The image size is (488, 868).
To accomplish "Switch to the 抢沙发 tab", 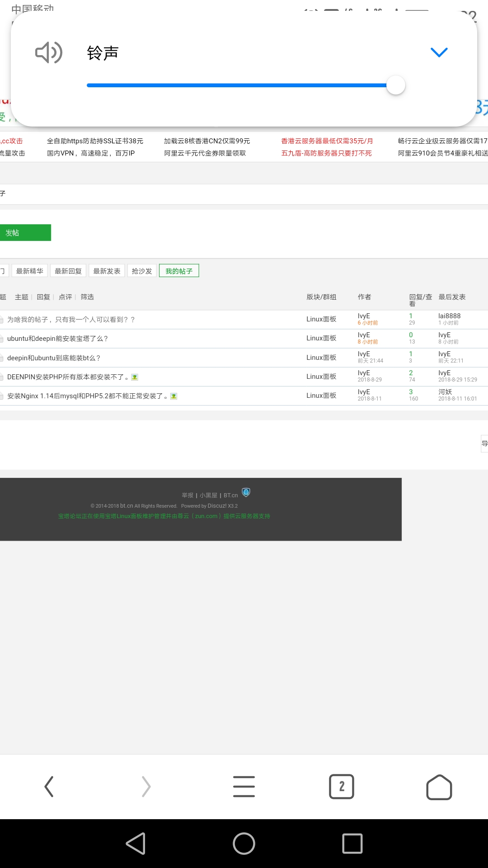I will pos(142,271).
